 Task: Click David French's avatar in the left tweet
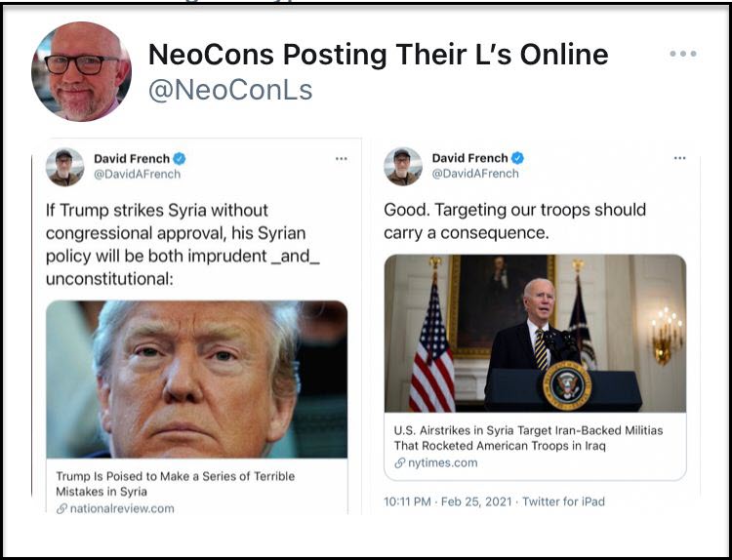click(64, 167)
